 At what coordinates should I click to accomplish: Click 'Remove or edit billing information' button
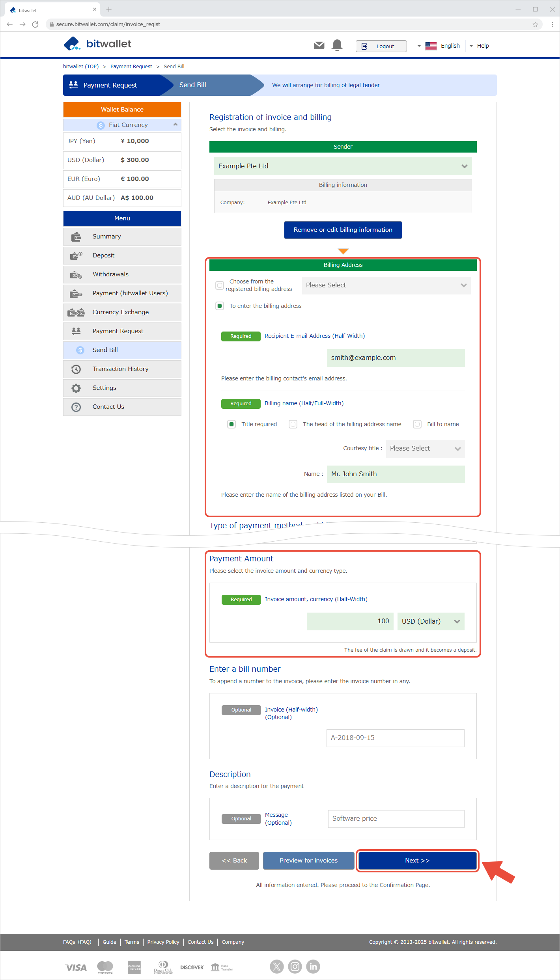pos(343,230)
